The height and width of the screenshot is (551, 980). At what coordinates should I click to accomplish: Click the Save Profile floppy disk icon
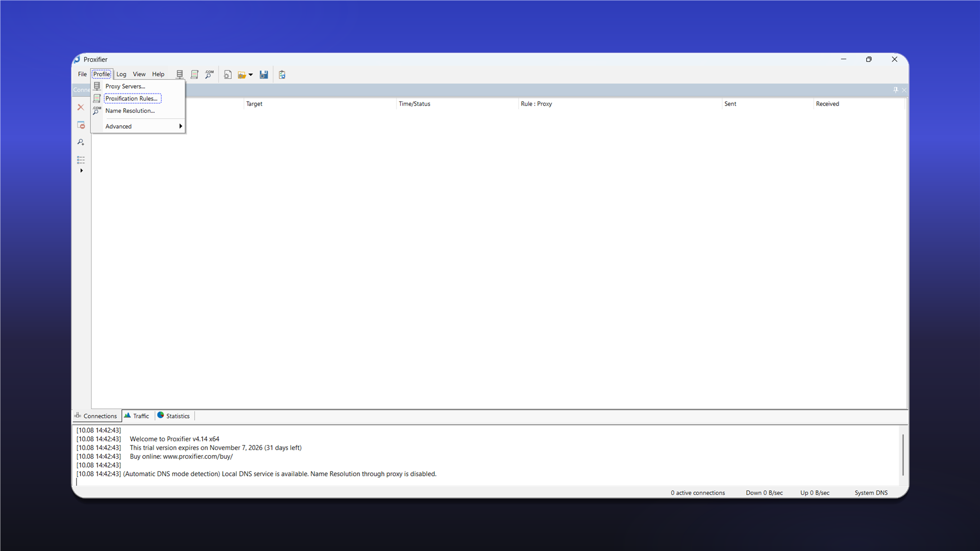tap(264, 74)
